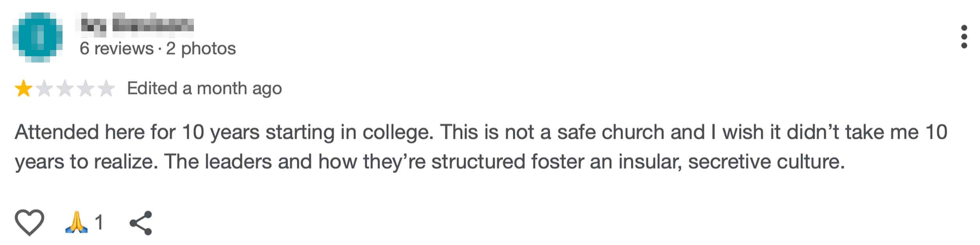980x245 pixels.
Task: Click the review's first line about attending
Action: [481, 132]
